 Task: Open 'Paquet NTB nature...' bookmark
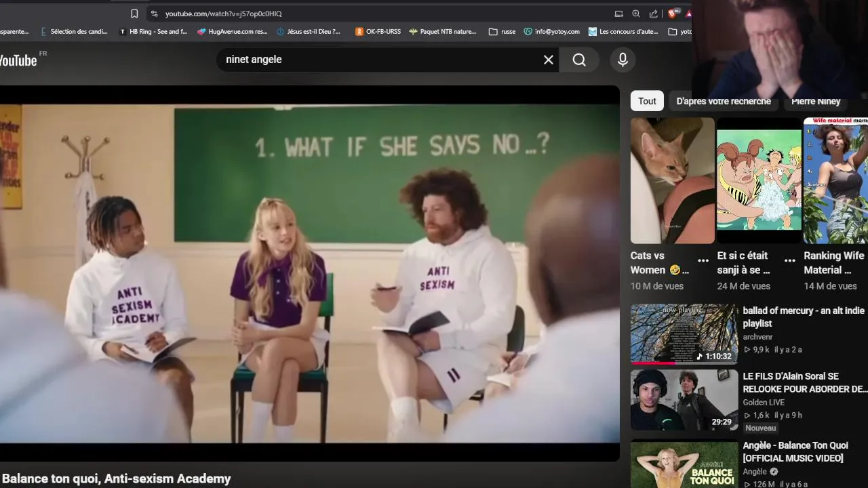coord(442,31)
